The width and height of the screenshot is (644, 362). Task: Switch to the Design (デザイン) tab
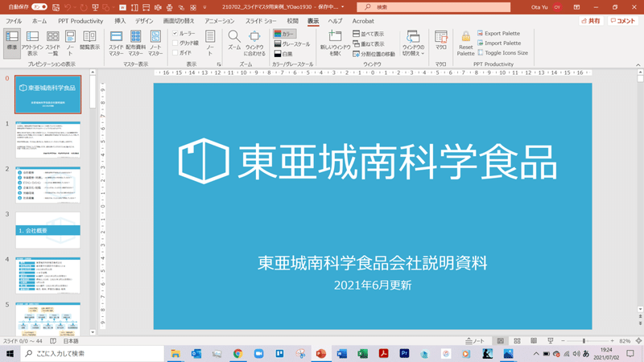(x=144, y=21)
